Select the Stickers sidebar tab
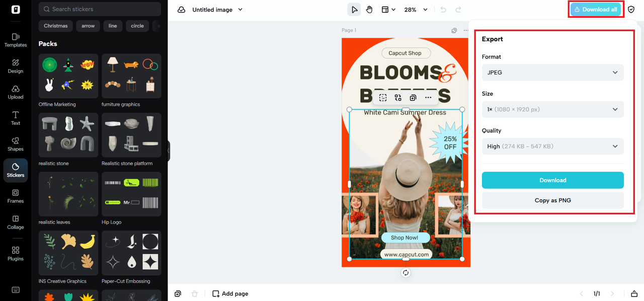This screenshot has height=301, width=644. pyautogui.click(x=16, y=170)
